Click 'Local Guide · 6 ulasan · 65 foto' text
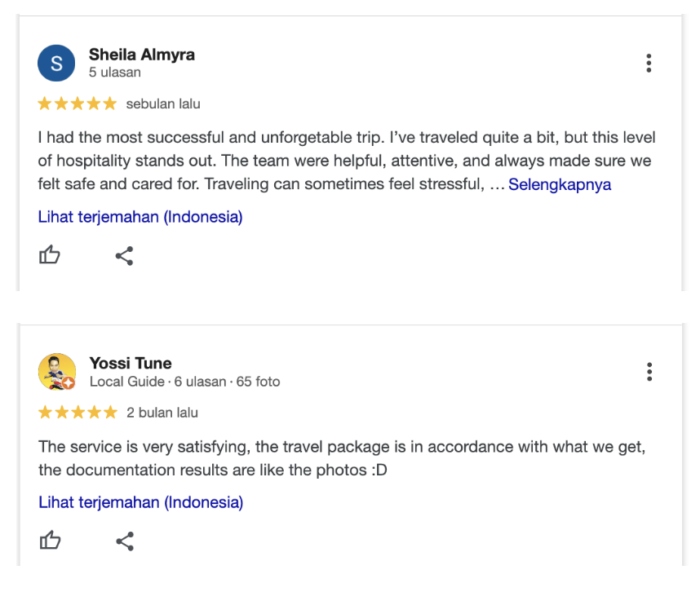 [x=184, y=381]
